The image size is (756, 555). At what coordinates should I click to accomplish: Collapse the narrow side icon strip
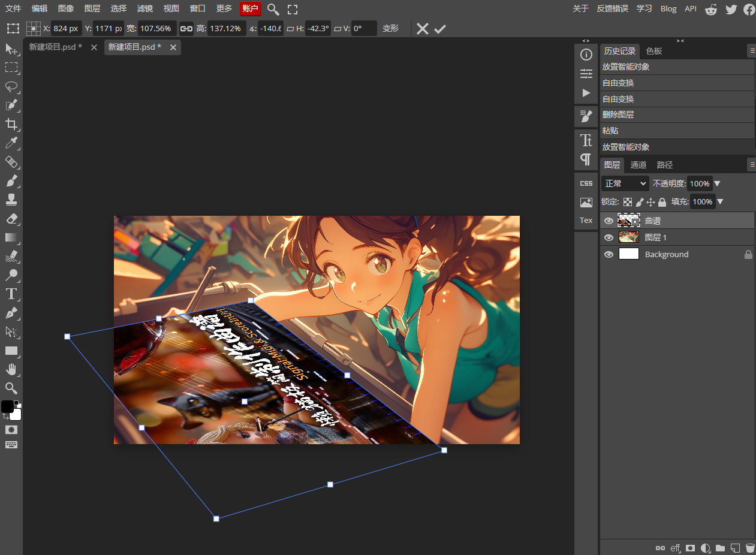click(586, 41)
